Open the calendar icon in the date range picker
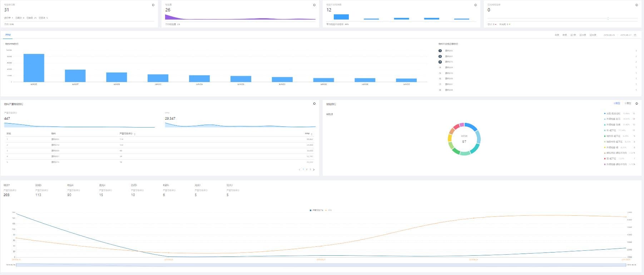 pos(635,35)
